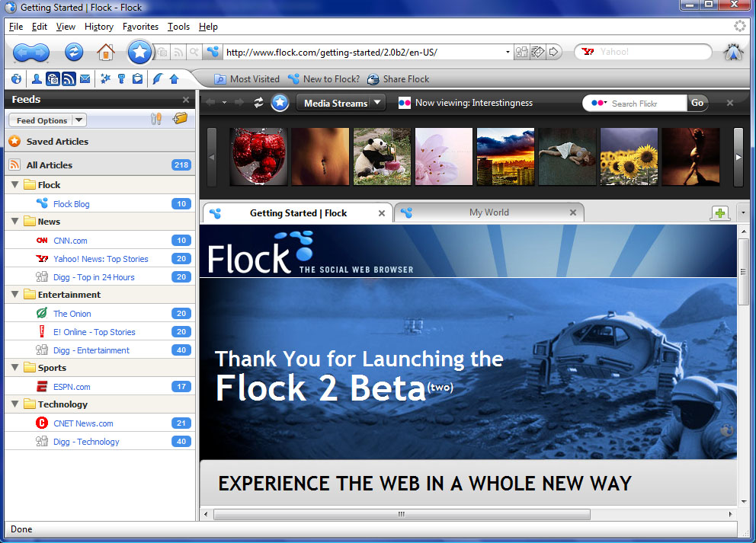Reload the page with the refresh icon
This screenshot has width=756, height=543.
[x=74, y=52]
